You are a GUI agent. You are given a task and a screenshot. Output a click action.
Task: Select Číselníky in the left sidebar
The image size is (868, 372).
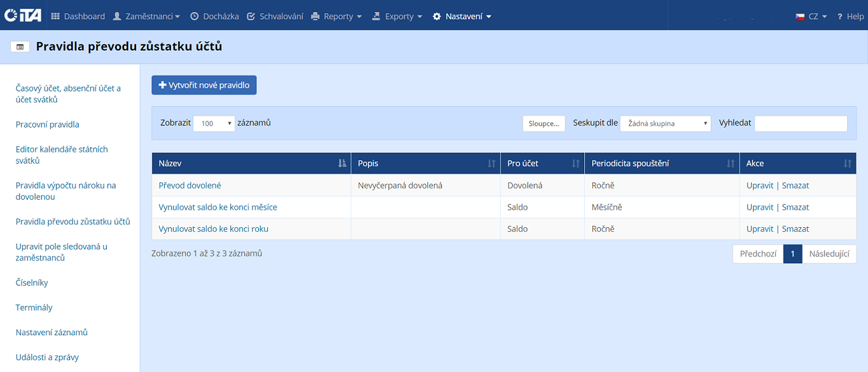tap(32, 283)
